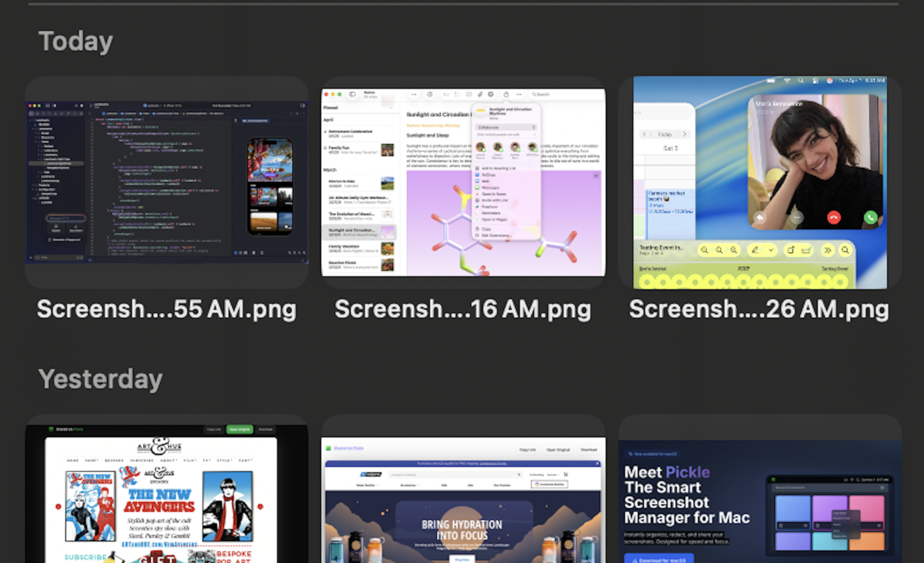Open the Xcode screenshot thumbnail ending 55 AM
Image resolution: width=924 pixels, height=563 pixels.
tap(166, 182)
